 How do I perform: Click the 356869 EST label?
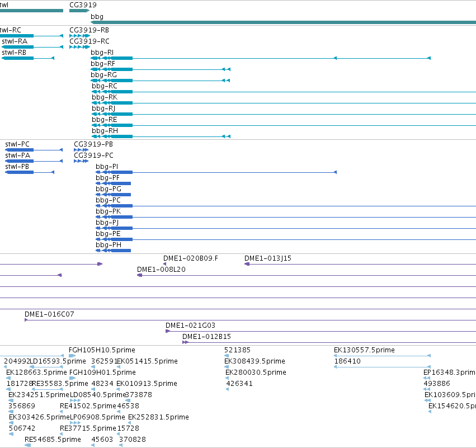click(x=22, y=406)
